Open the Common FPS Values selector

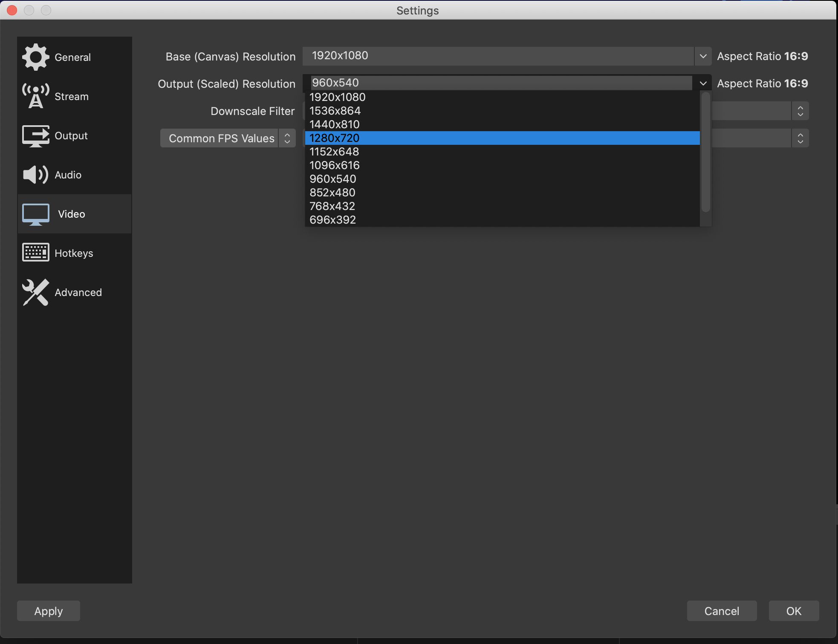click(228, 138)
